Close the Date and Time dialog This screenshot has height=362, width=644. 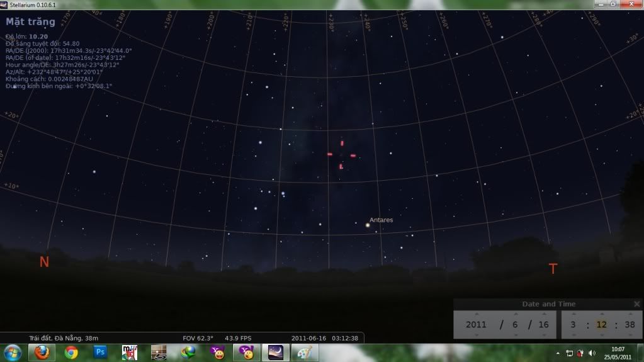pyautogui.click(x=636, y=304)
